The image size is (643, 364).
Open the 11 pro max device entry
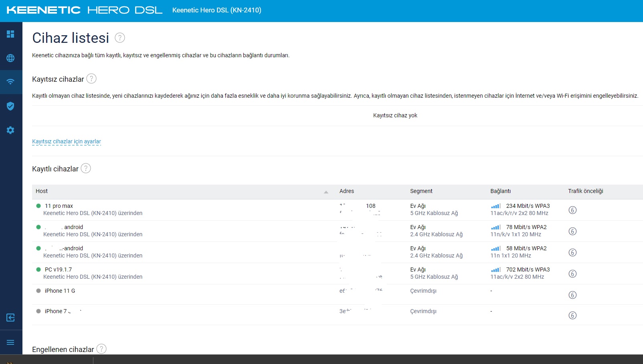(59, 206)
